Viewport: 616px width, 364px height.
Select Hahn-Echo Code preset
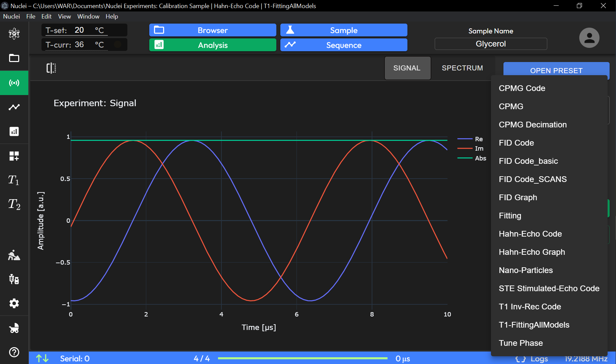coord(549,234)
